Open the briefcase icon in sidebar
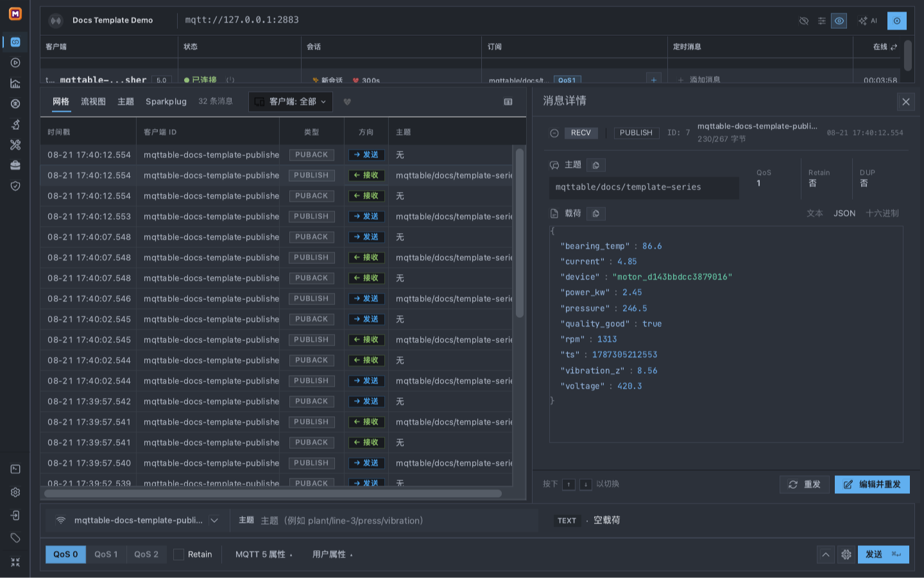The height and width of the screenshot is (578, 924). click(15, 166)
